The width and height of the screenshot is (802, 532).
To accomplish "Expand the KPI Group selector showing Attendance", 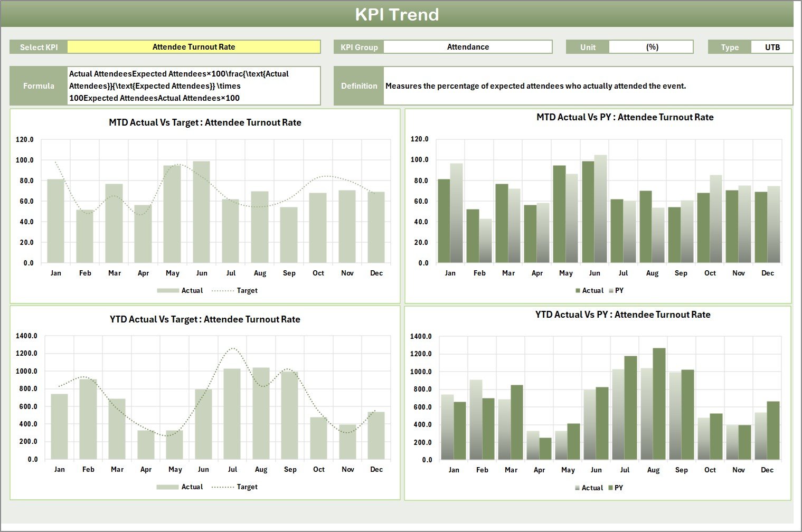I will [468, 46].
